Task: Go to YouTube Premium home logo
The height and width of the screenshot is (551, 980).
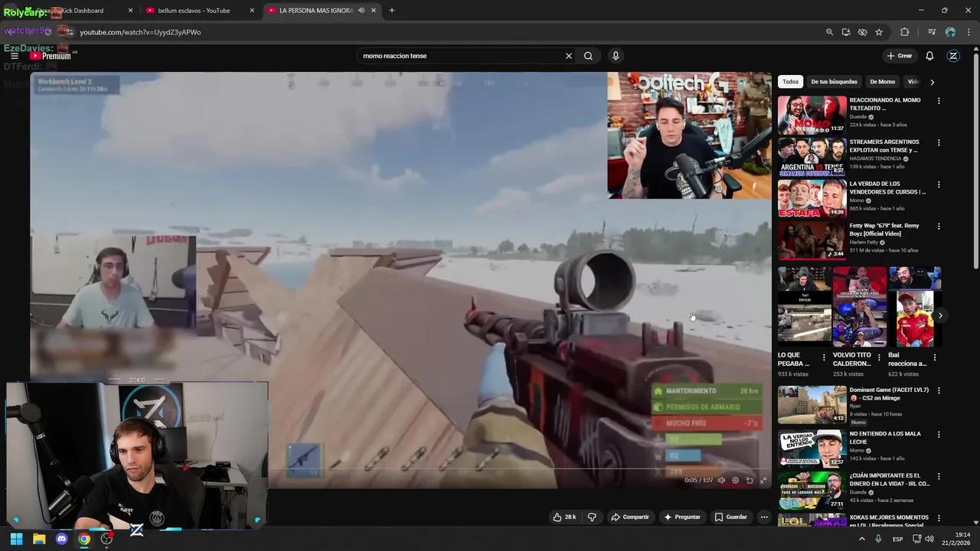Action: (x=51, y=56)
